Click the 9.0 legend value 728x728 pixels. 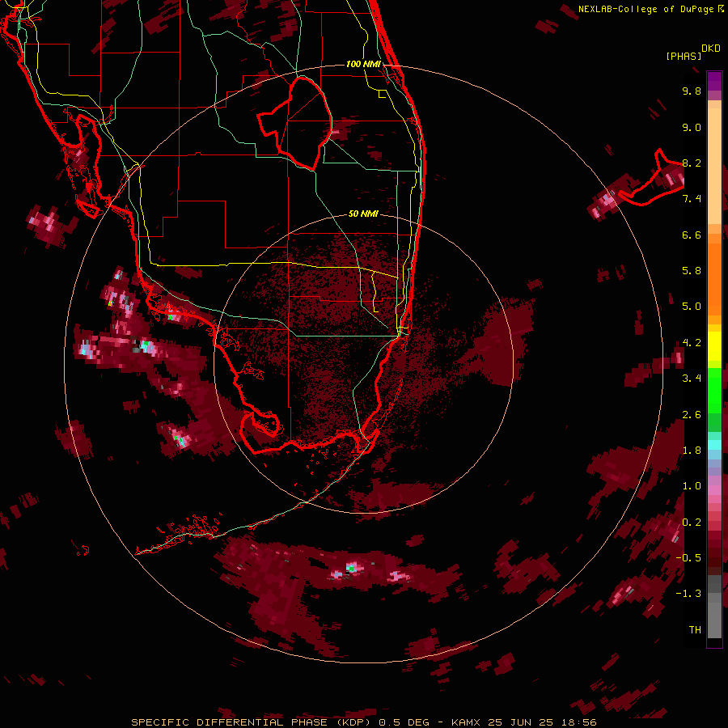click(692, 127)
